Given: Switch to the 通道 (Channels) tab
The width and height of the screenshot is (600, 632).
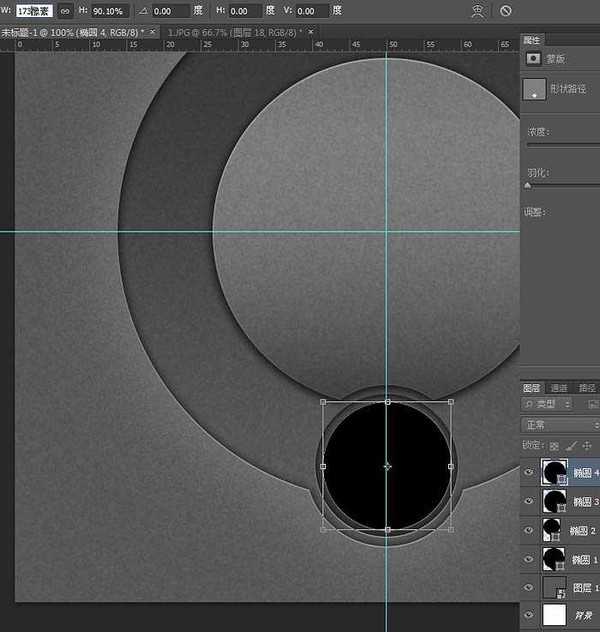Looking at the screenshot, I should (559, 388).
